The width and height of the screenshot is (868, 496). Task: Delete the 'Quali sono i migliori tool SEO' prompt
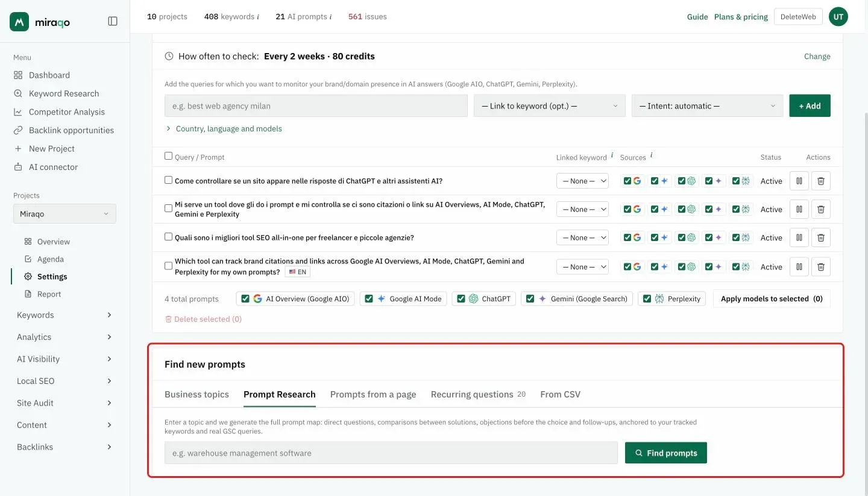(x=821, y=237)
